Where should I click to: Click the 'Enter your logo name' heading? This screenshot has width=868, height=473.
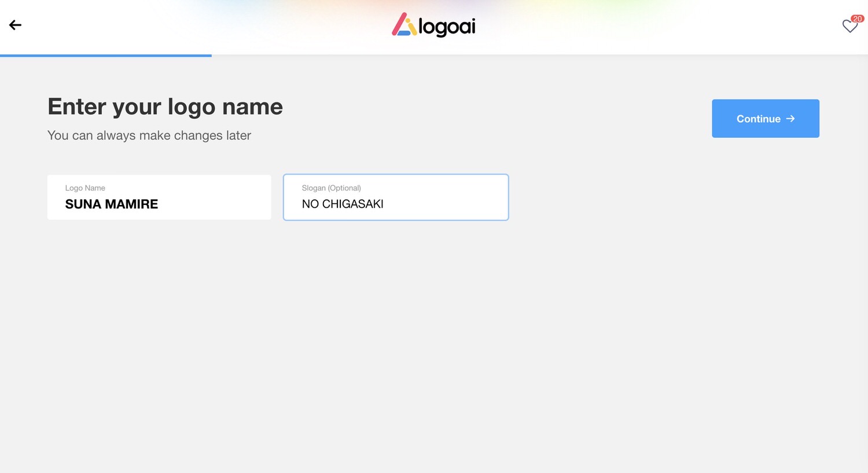pyautogui.click(x=165, y=107)
